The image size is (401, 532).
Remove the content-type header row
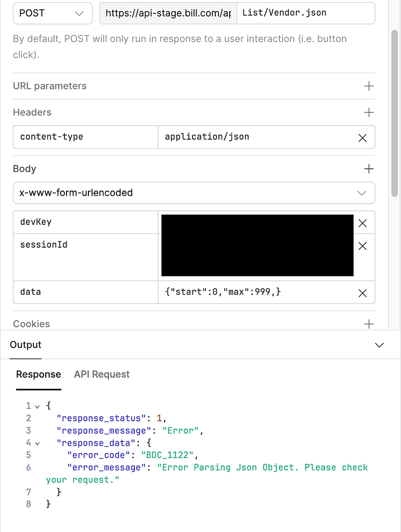coord(363,137)
